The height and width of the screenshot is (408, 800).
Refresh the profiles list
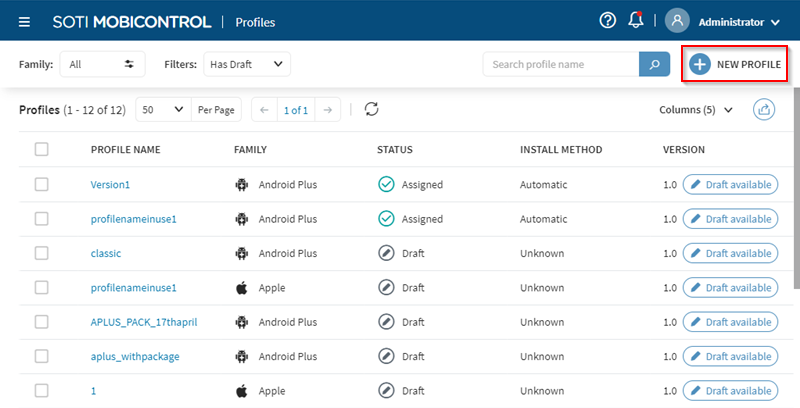point(371,109)
